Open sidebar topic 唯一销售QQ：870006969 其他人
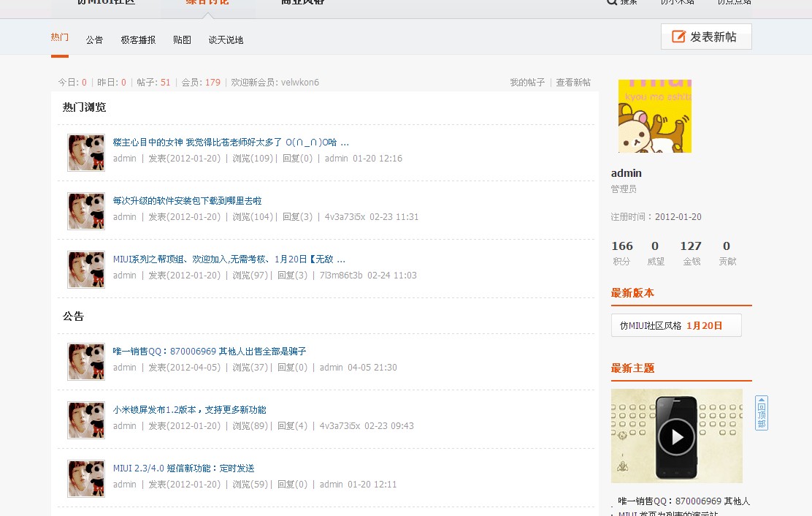 click(683, 501)
